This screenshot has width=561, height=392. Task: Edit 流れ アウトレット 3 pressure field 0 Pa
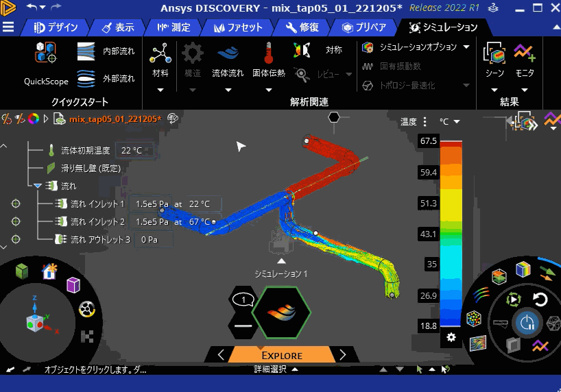pos(154,240)
